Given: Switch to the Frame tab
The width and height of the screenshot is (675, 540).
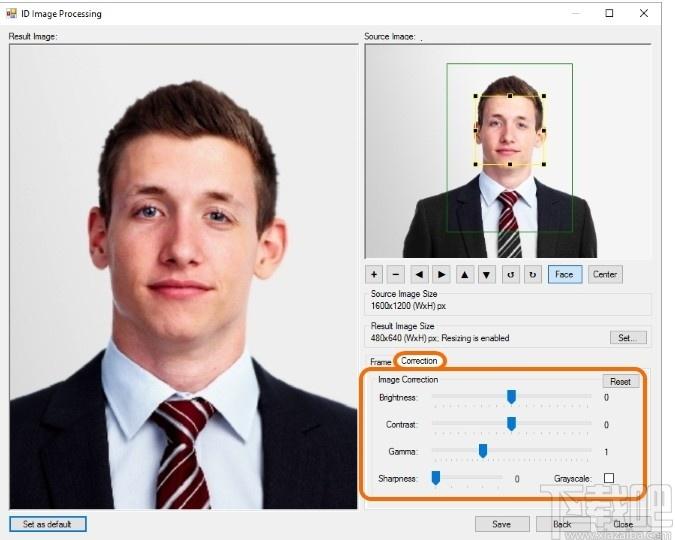Looking at the screenshot, I should pos(381,362).
